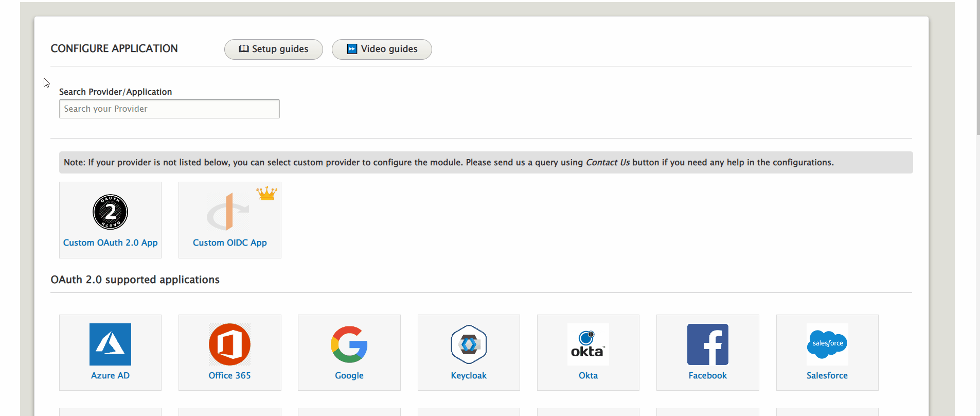The height and width of the screenshot is (416, 980).
Task: Open the Keycloak link
Action: point(469,375)
